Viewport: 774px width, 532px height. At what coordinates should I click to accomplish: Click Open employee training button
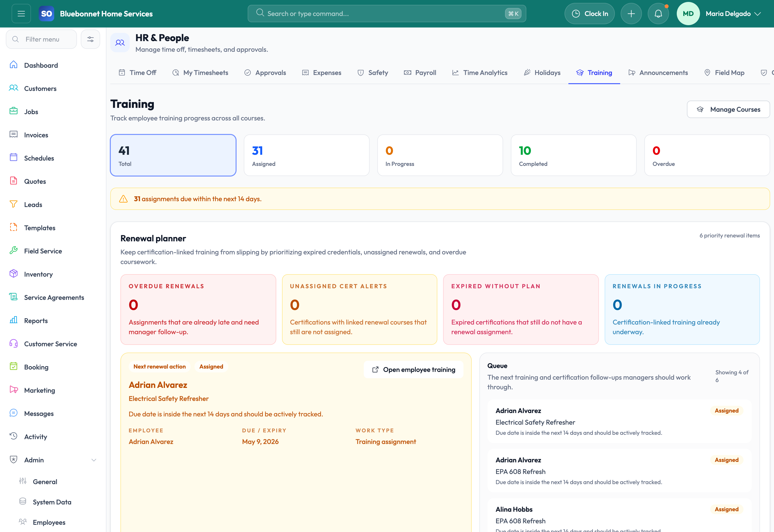[414, 370]
